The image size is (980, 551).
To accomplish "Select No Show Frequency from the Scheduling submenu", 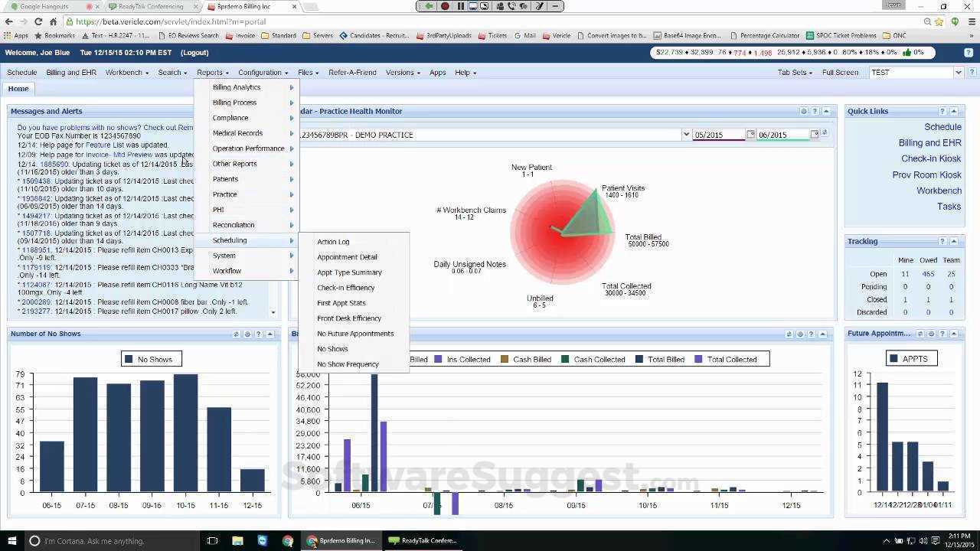I will tap(348, 364).
